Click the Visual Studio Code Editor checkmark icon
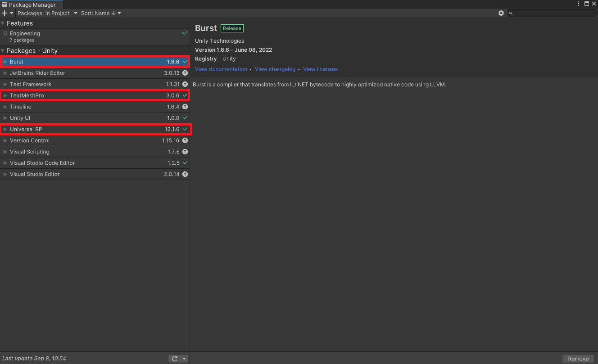The width and height of the screenshot is (598, 364). (x=185, y=163)
